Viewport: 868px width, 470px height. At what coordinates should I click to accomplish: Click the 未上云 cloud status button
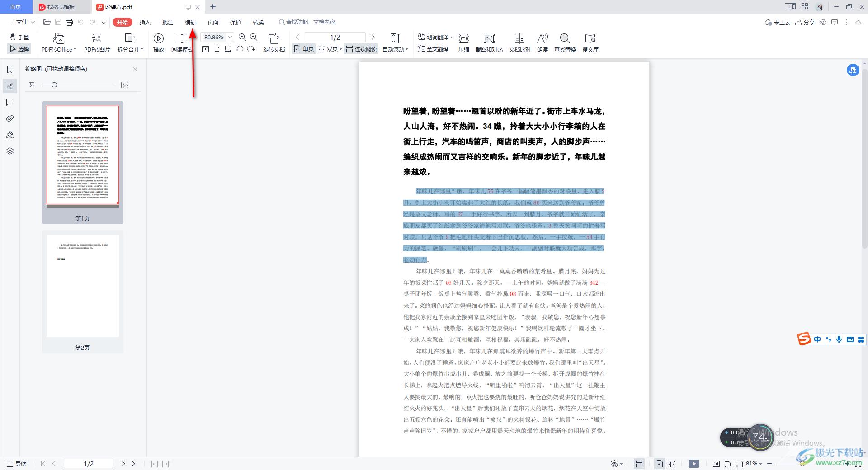777,22
